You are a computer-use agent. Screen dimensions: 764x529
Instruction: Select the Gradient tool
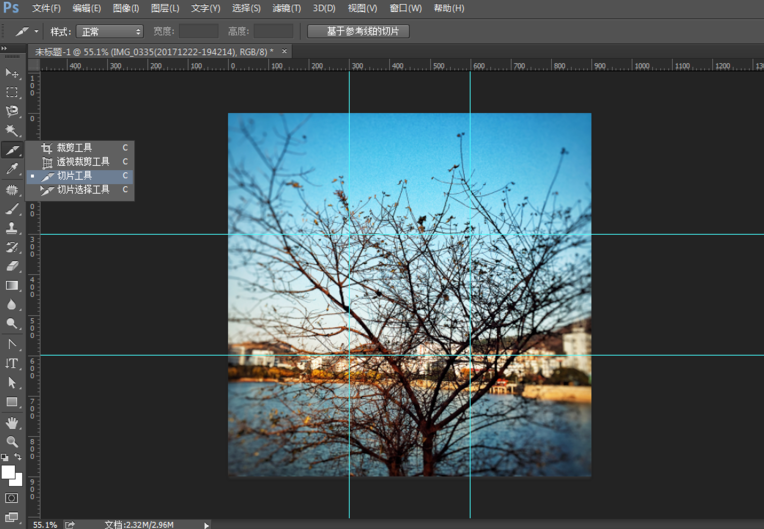[12, 285]
